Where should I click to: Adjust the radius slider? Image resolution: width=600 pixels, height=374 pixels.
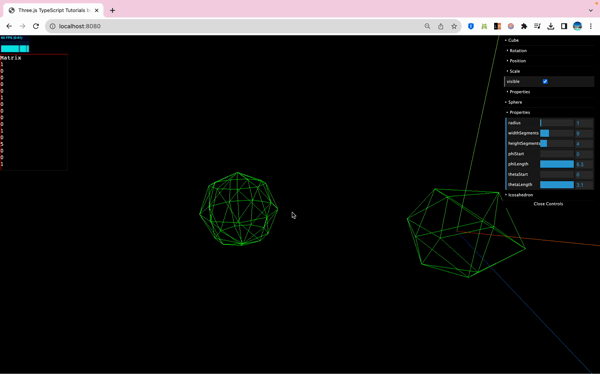[557, 123]
